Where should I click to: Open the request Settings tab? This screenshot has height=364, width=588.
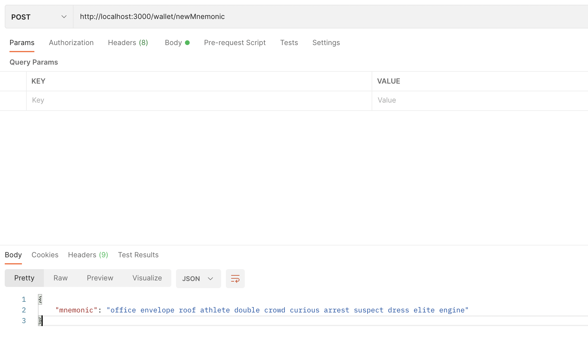click(x=326, y=43)
